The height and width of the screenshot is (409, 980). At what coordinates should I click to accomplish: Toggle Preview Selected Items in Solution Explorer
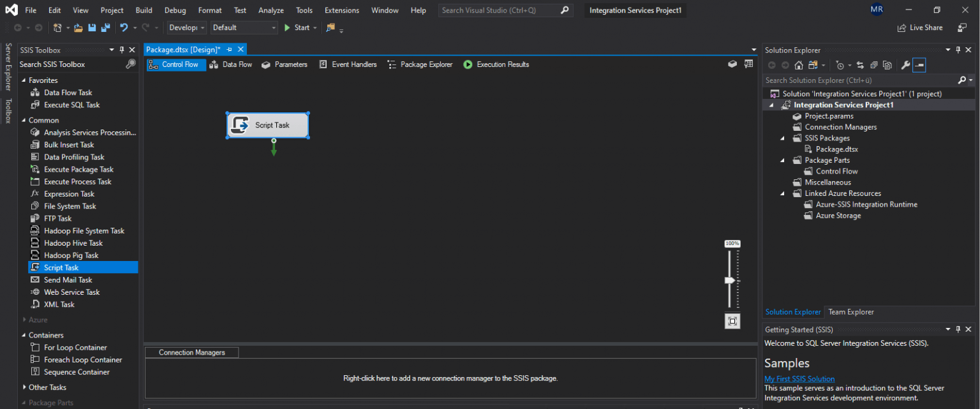point(919,65)
